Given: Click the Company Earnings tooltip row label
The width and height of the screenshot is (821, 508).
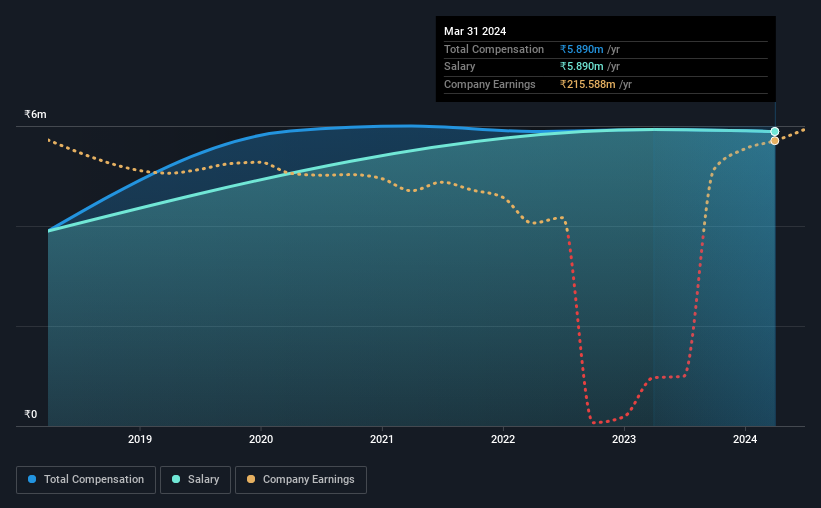Looking at the screenshot, I should point(490,84).
